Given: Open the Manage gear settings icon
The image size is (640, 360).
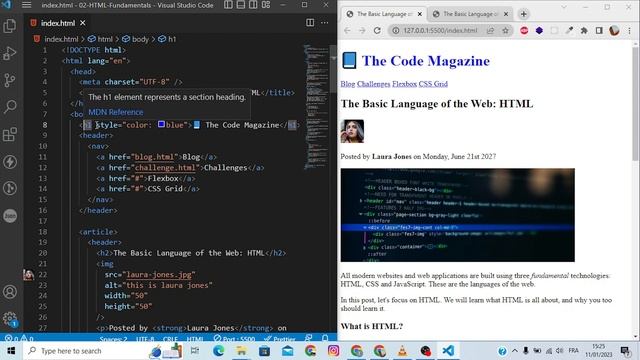Looking at the screenshot, I should pos(10,318).
